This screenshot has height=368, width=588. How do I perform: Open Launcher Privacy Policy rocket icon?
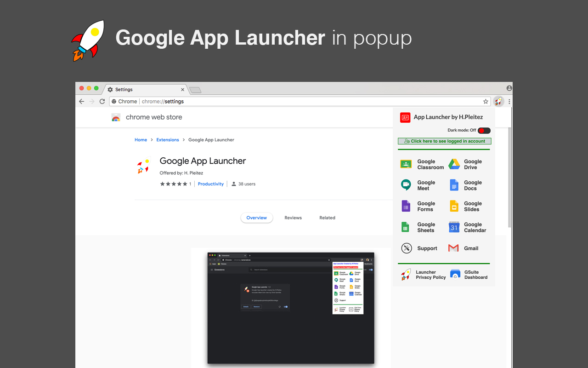[406, 275]
